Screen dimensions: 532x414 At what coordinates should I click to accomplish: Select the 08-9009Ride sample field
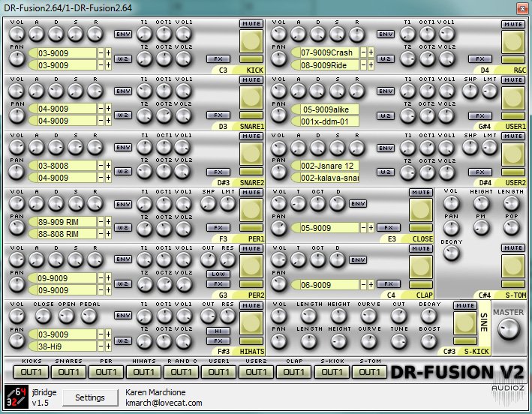[325, 64]
